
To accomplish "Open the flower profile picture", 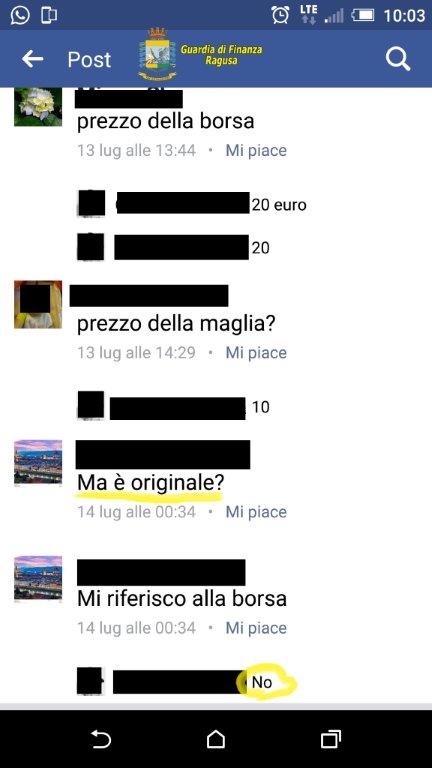I will (x=38, y=106).
